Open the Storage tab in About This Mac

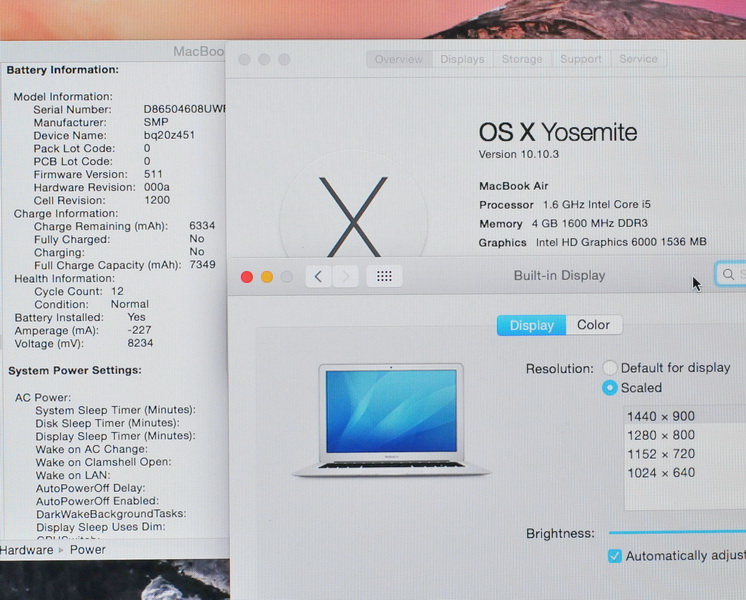click(x=522, y=59)
